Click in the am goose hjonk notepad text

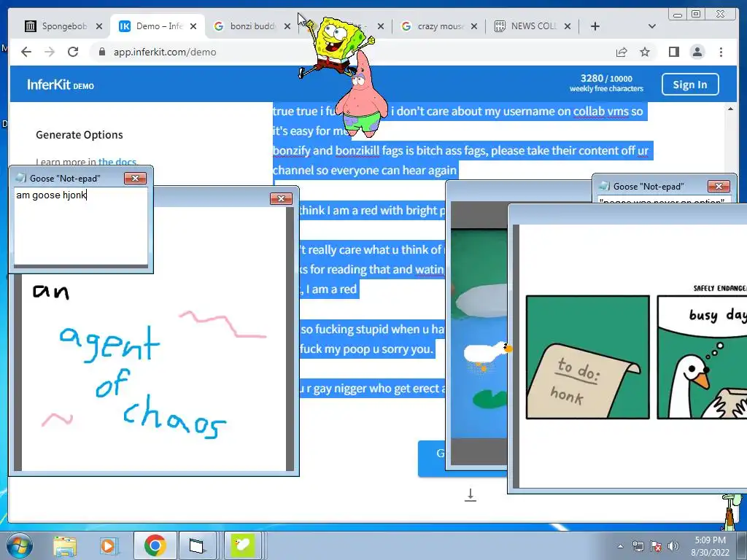52,195
